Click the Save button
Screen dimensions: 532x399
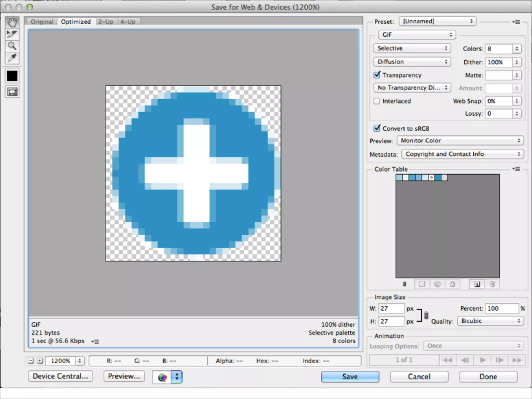pyautogui.click(x=350, y=376)
